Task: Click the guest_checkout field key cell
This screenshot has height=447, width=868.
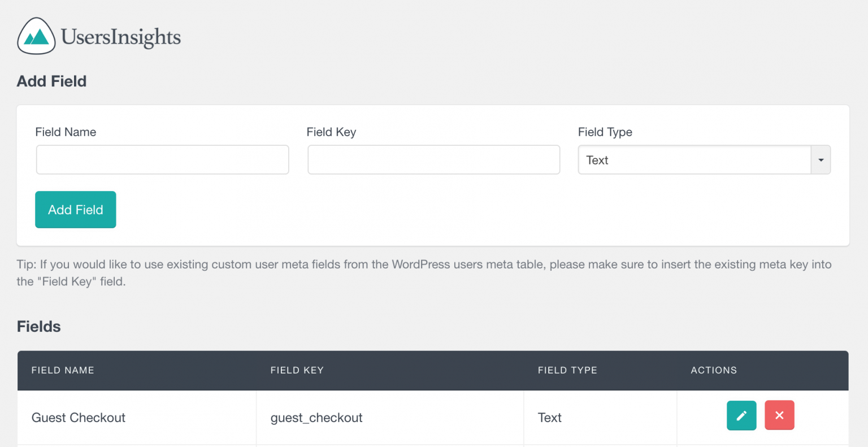Action: point(316,418)
